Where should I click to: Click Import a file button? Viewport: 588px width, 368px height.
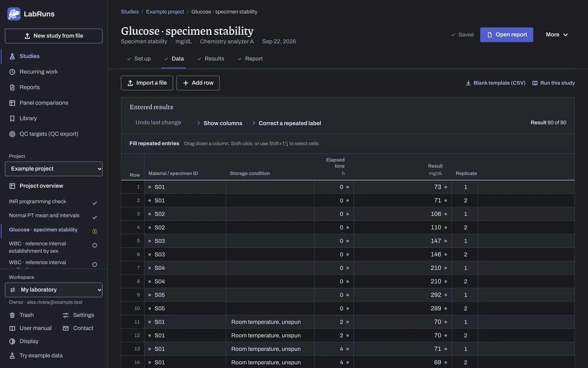tap(147, 83)
